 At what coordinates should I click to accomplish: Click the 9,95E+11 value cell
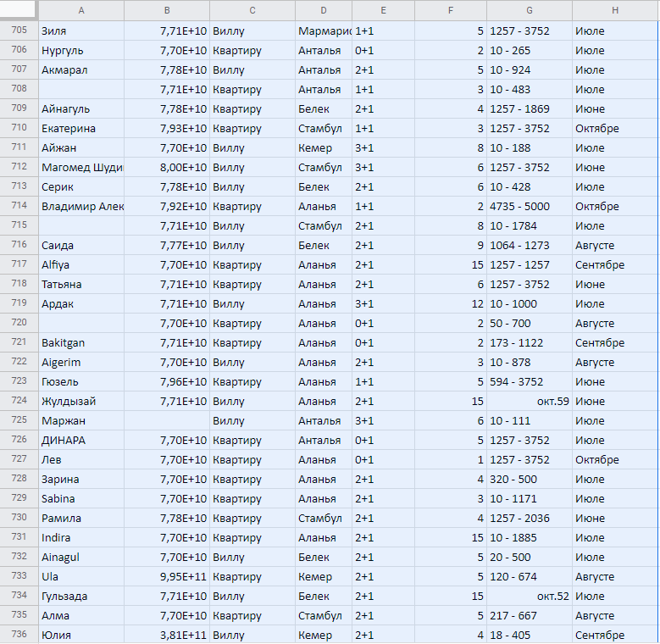click(167, 576)
